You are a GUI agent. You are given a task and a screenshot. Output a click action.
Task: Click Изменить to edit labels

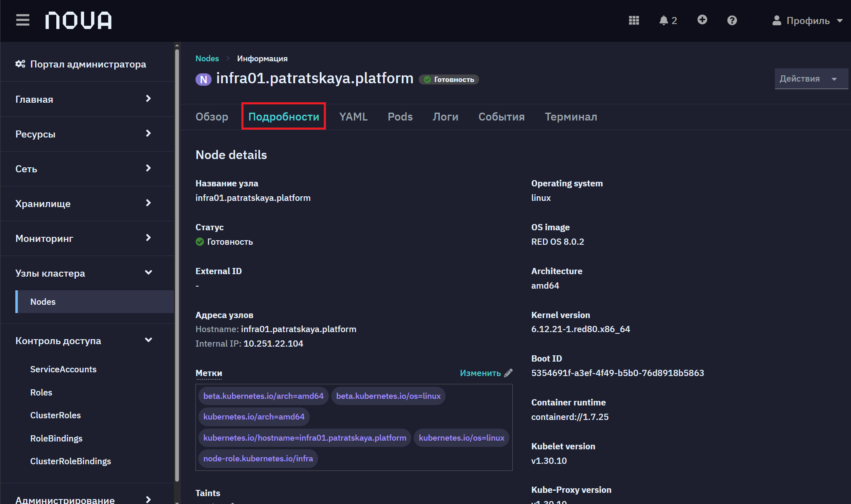tap(480, 373)
